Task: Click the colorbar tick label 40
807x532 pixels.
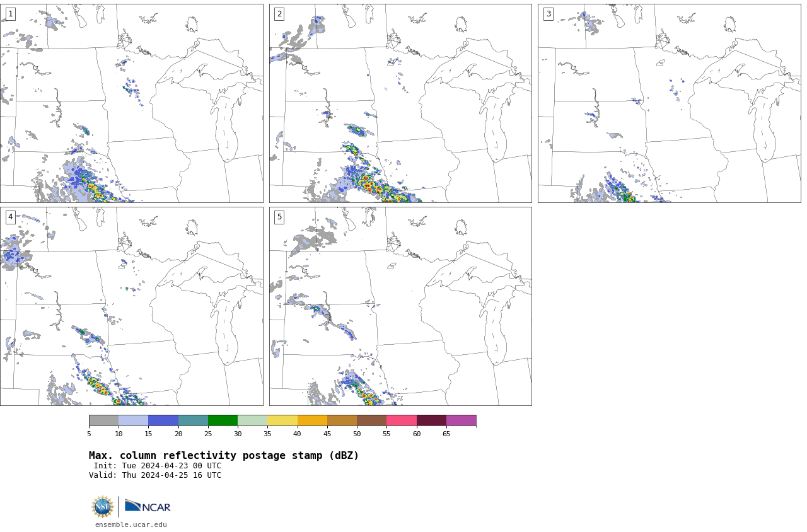Action: [x=298, y=434]
